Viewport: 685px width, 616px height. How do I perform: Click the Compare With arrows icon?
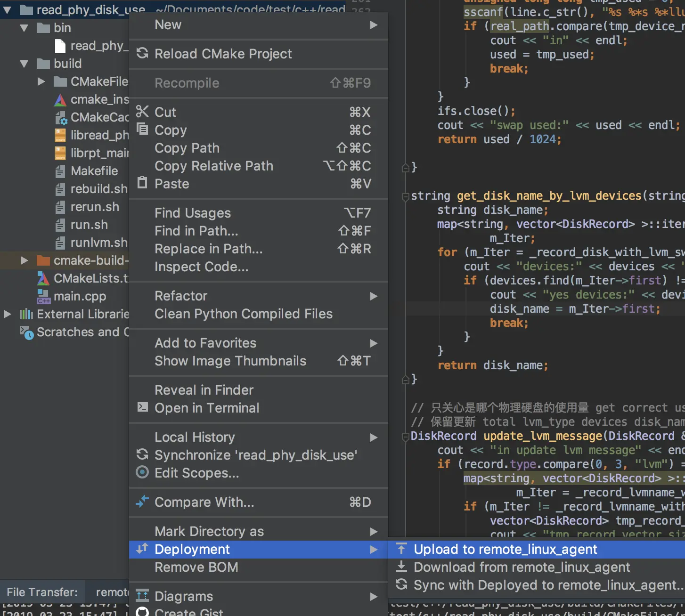pos(142,502)
